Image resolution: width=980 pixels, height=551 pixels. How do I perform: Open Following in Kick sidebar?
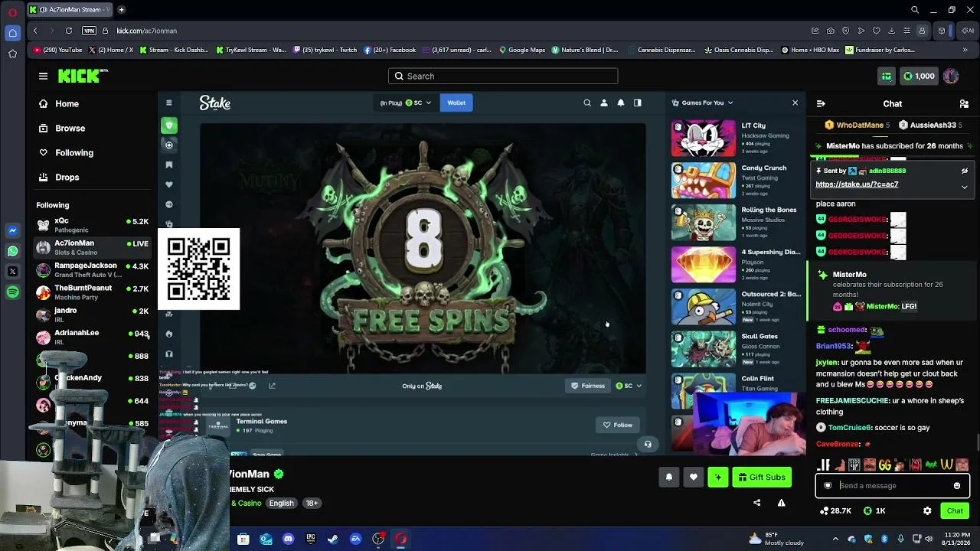point(74,152)
